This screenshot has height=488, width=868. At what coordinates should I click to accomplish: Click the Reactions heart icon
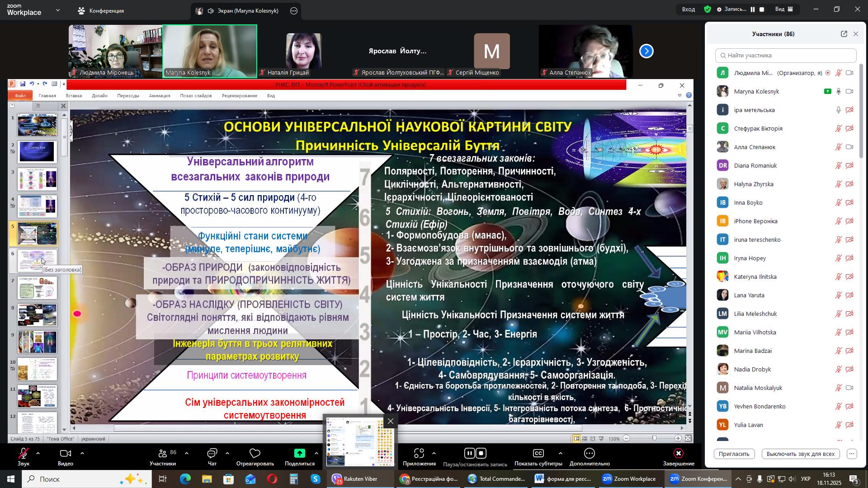[255, 454]
